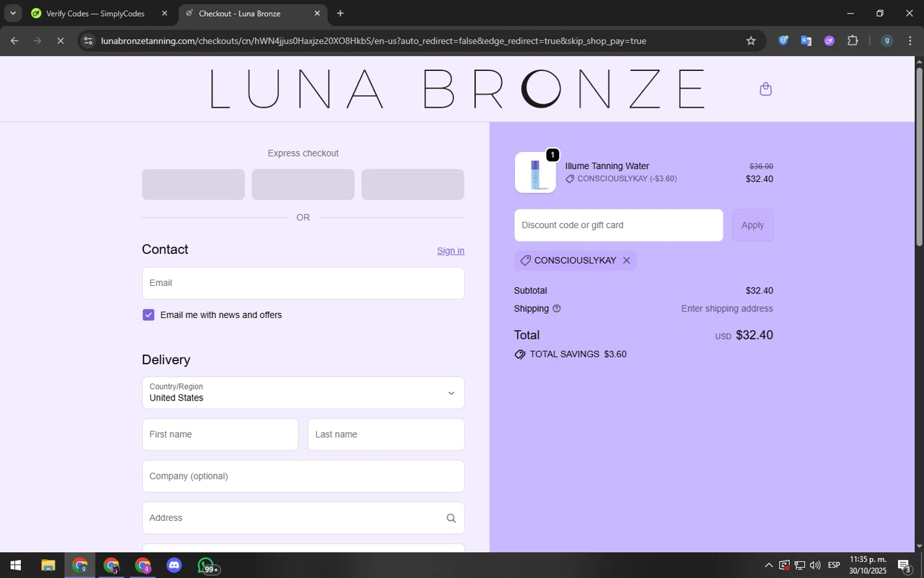Click the 'Enter shipping address' text
Screen dimensions: 924x578
[x=727, y=309]
